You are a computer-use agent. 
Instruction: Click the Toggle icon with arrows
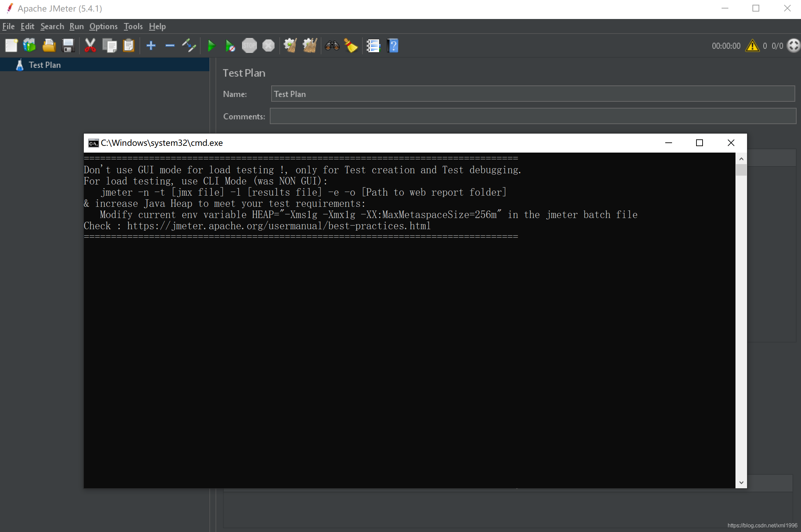[x=189, y=45]
